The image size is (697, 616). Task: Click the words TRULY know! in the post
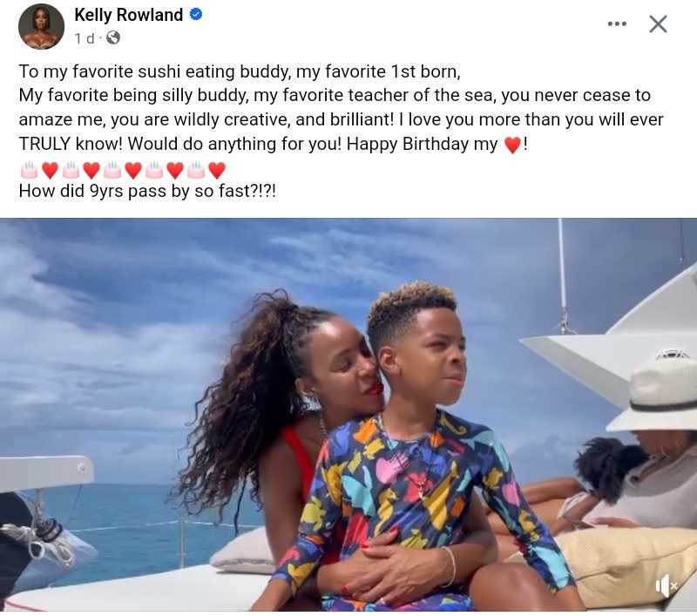pos(71,144)
